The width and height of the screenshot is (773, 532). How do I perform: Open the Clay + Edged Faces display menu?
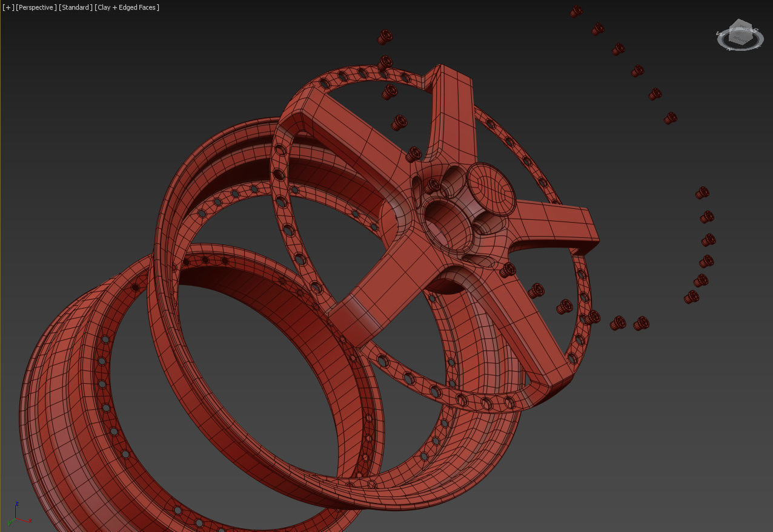point(127,7)
